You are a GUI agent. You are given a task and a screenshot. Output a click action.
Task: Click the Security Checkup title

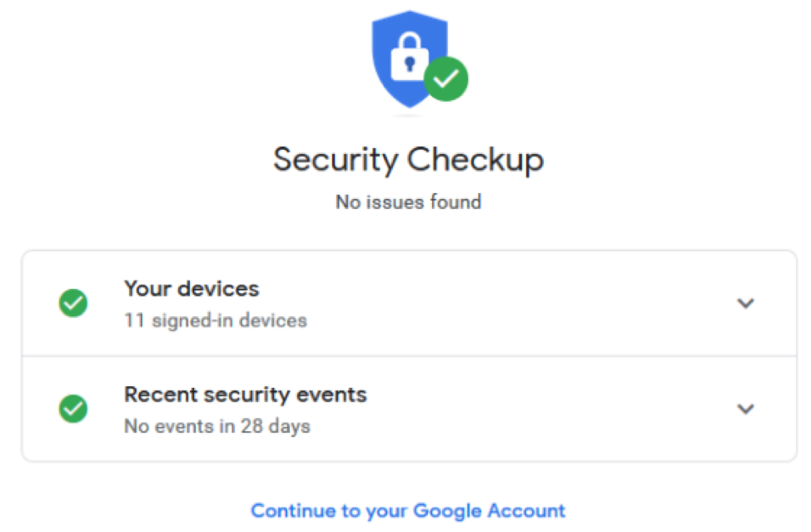point(409,159)
